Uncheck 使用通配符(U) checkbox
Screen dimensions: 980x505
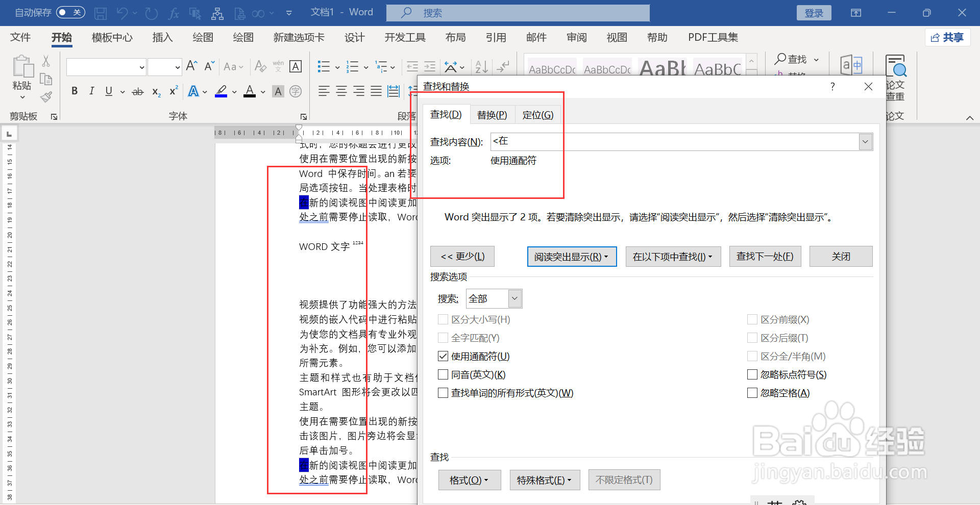tap(443, 356)
